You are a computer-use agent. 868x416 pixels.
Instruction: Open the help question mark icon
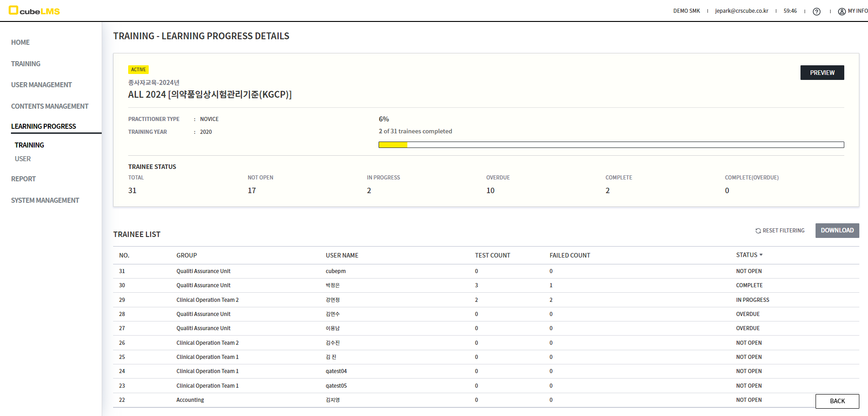816,11
